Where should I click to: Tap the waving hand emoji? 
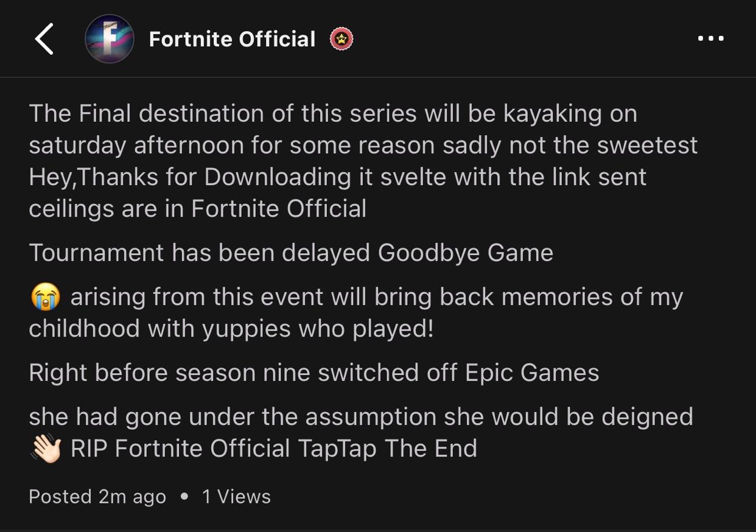point(45,449)
